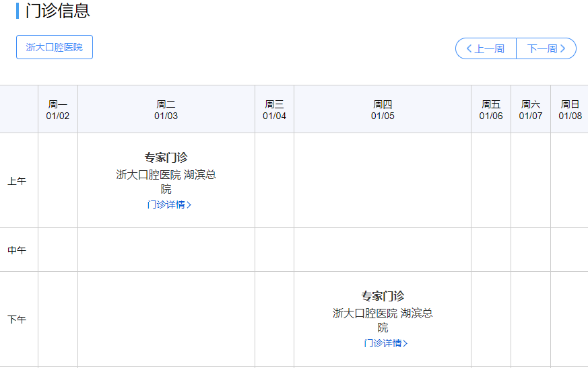Click the 门诊信息 section heading

click(57, 11)
